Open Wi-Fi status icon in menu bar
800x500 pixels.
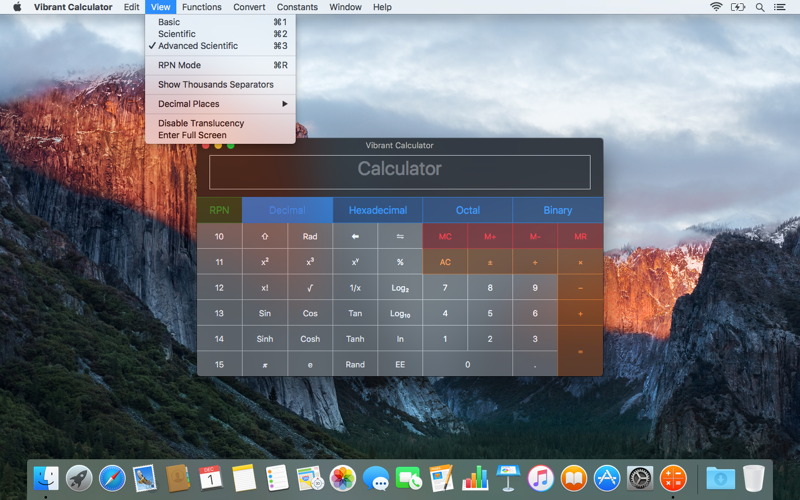click(716, 7)
